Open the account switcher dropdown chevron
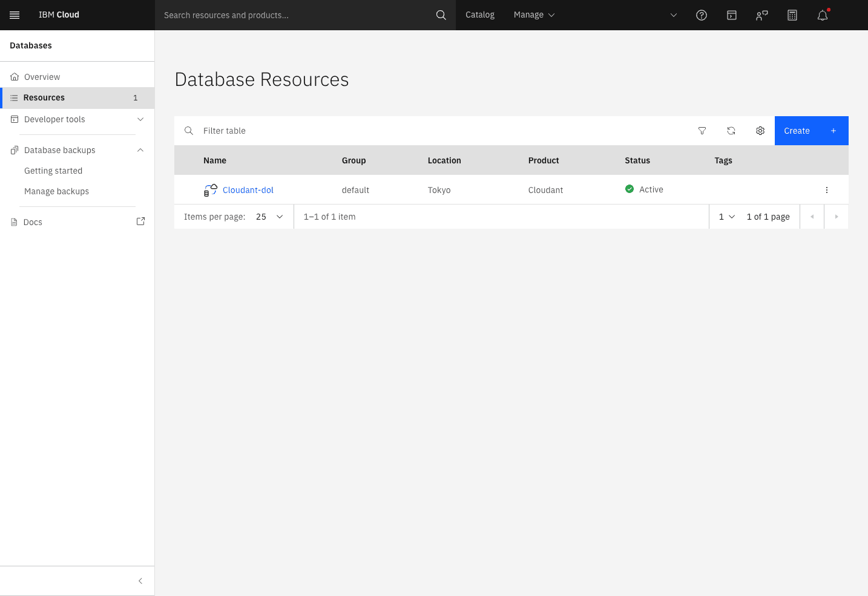Image resolution: width=868 pixels, height=596 pixels. [x=674, y=15]
